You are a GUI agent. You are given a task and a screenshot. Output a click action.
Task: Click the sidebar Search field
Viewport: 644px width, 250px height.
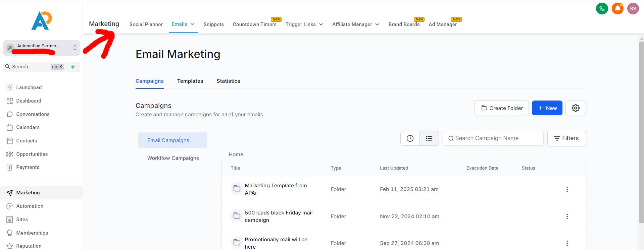tap(34, 67)
